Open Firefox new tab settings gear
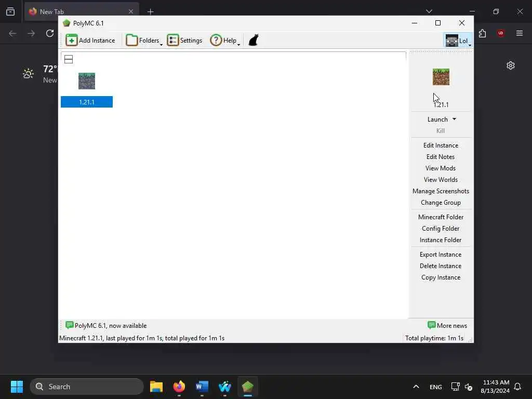Image resolution: width=532 pixels, height=399 pixels. 511,65
